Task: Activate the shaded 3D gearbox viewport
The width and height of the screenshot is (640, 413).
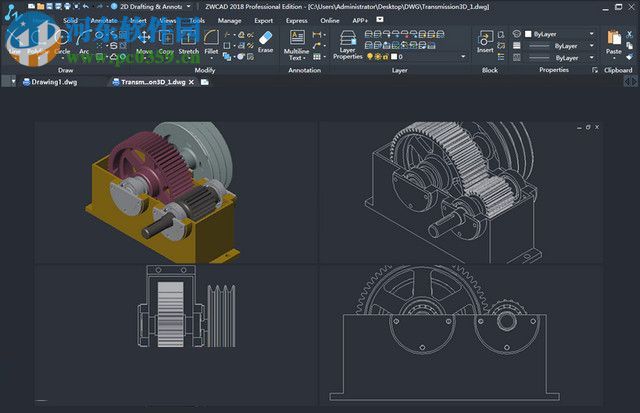Action: [176, 192]
